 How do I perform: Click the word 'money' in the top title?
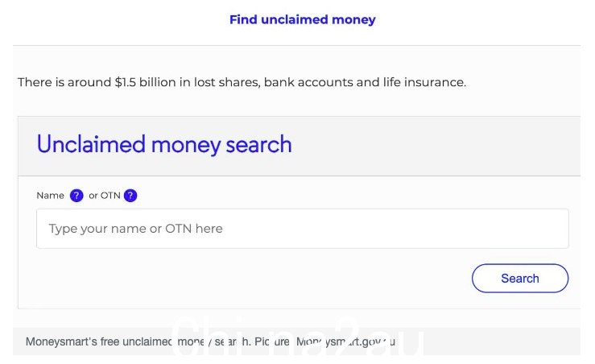[x=353, y=19]
